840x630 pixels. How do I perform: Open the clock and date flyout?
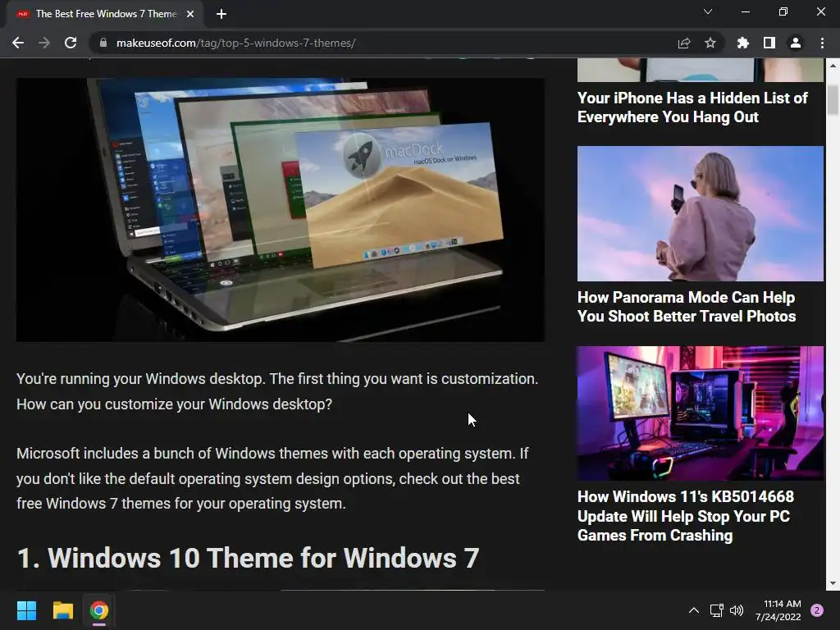(778, 610)
